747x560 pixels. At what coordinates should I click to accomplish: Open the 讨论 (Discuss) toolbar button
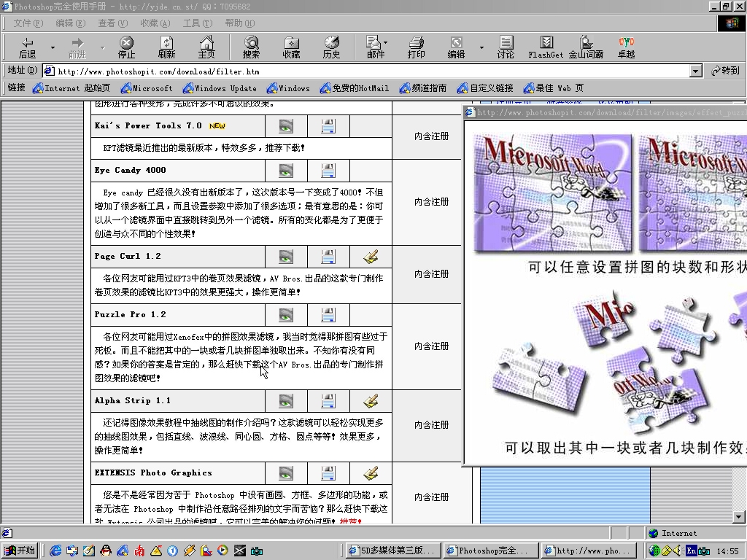point(506,47)
